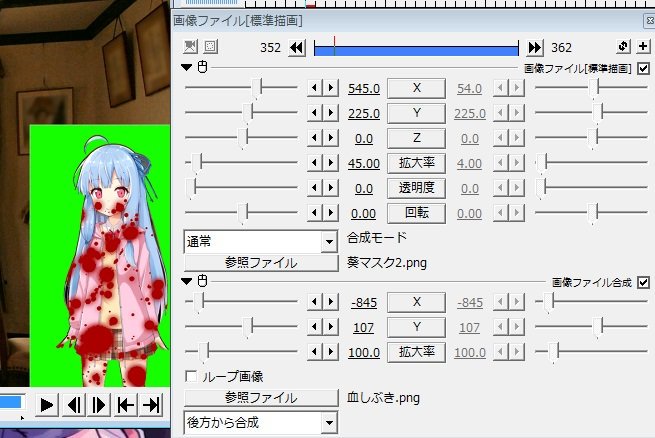655x438 pixels.
Task: Open the 合成モード dropdown showing 通常
Action: (261, 241)
